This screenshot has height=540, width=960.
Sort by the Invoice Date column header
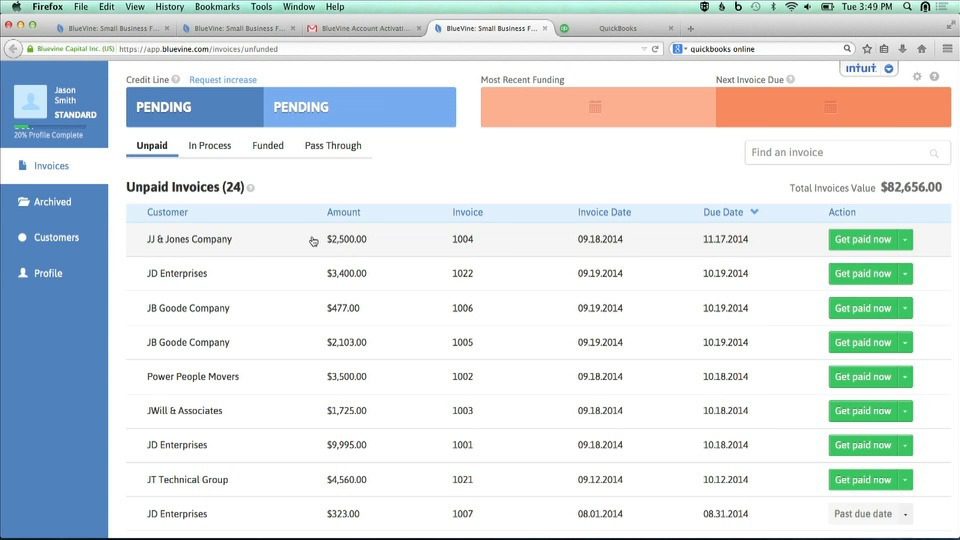tap(604, 212)
